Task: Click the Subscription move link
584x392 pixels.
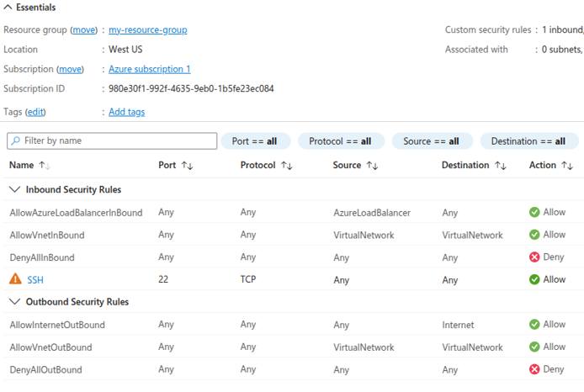Action: (x=70, y=69)
